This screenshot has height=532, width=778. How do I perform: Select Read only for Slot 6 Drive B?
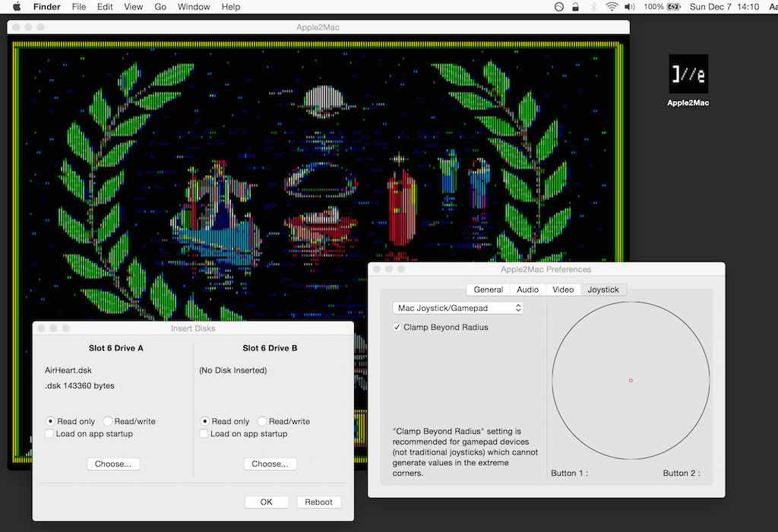tap(205, 422)
